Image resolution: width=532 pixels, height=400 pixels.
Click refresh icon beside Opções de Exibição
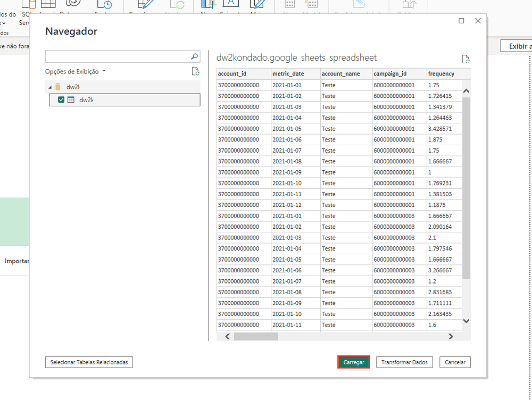click(195, 71)
